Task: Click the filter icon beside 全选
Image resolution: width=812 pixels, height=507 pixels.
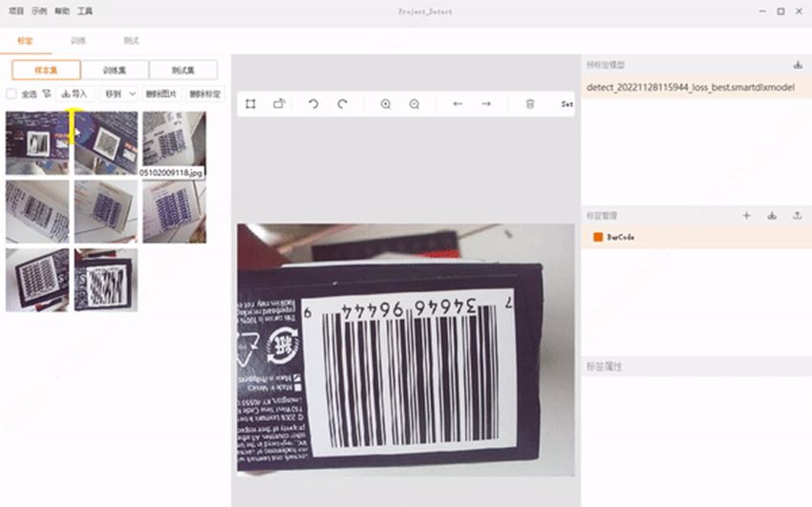Action: click(x=45, y=95)
